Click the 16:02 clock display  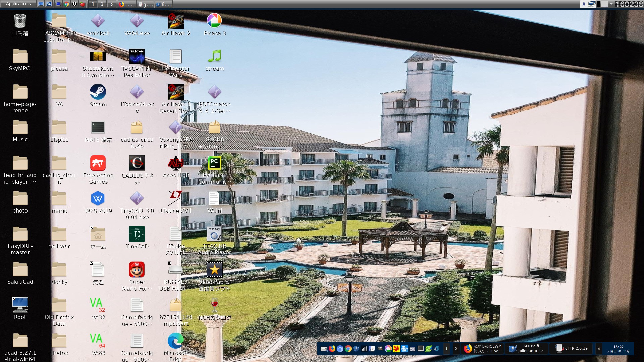(618, 349)
